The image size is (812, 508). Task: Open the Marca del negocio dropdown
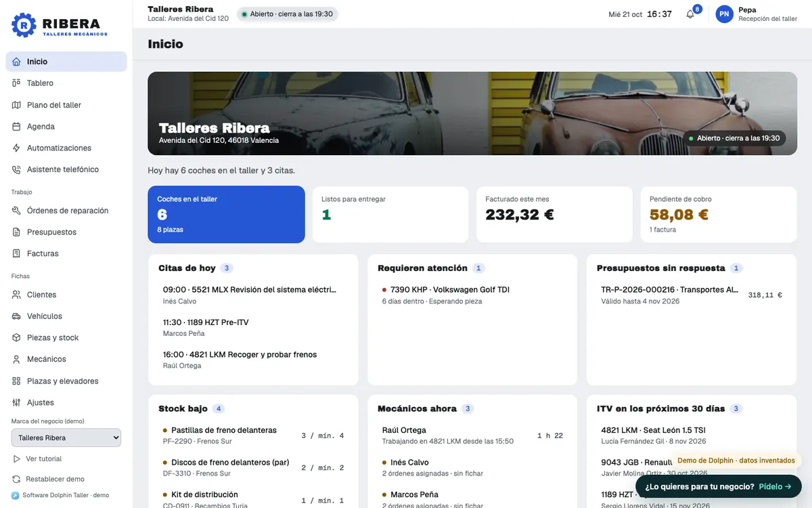pos(66,438)
